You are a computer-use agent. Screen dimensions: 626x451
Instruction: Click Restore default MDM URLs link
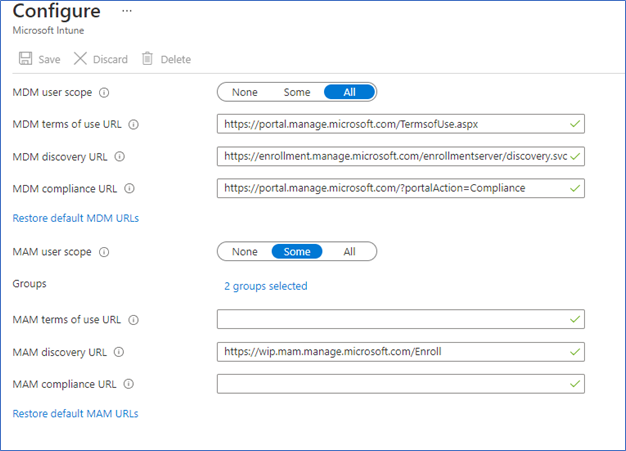point(75,218)
